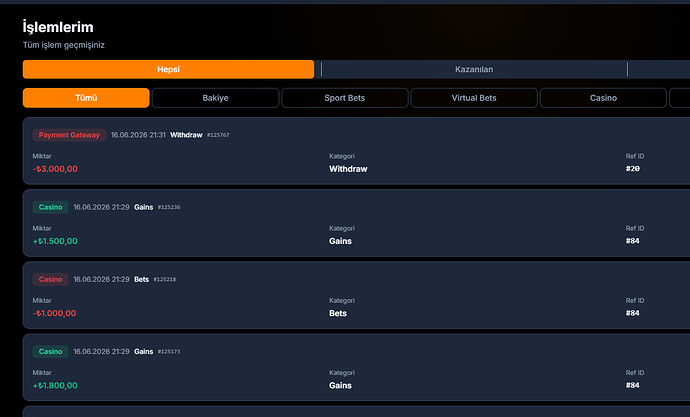Viewport: 690px width, 417px height.
Task: Click the +₺1.800,00 amount
Action: [55, 385]
